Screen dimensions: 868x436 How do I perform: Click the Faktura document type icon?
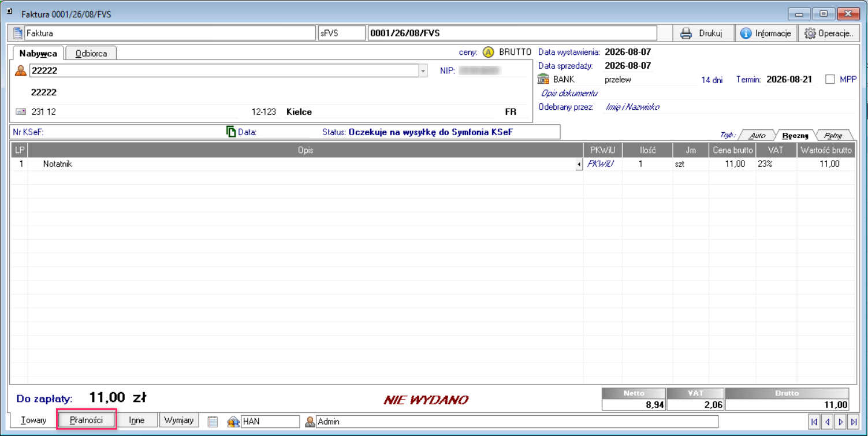coord(18,33)
